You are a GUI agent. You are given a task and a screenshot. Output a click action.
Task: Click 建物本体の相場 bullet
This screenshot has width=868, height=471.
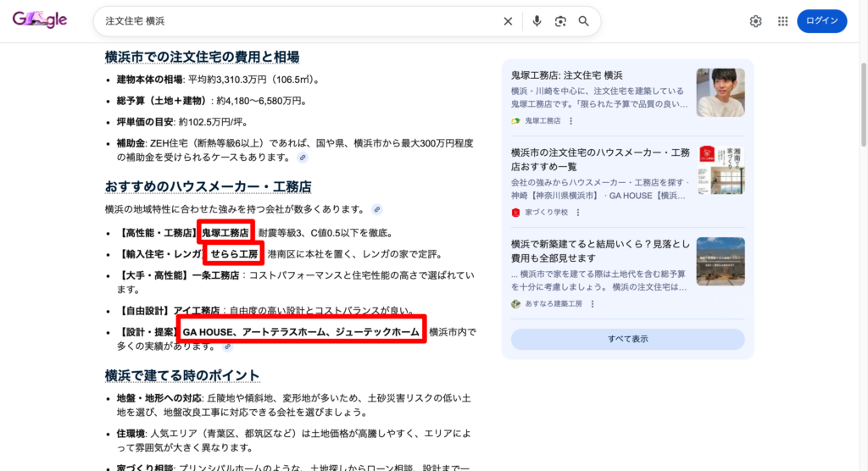pyautogui.click(x=219, y=80)
